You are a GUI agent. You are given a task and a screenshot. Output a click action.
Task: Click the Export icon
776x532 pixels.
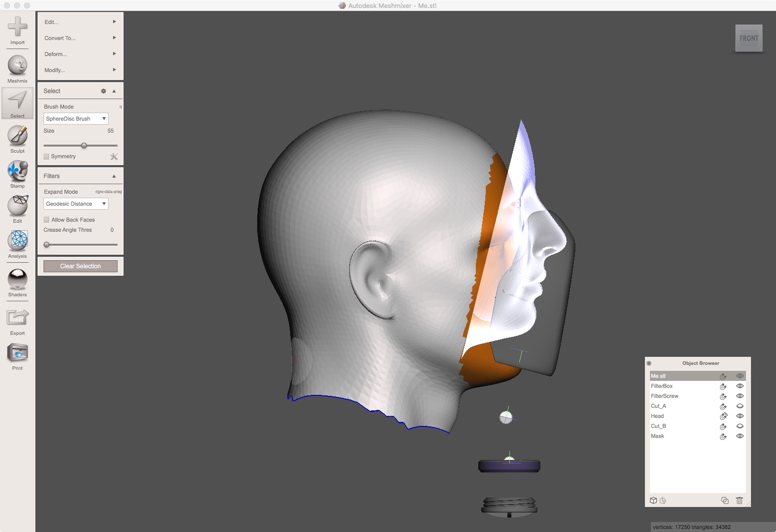click(x=18, y=321)
